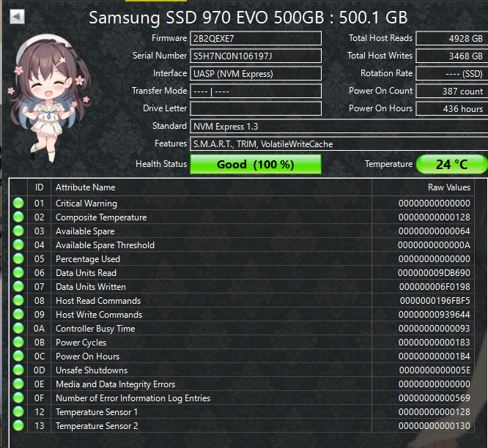
Task: Click Total Host Writes value 3468 GB
Action: [x=451, y=56]
